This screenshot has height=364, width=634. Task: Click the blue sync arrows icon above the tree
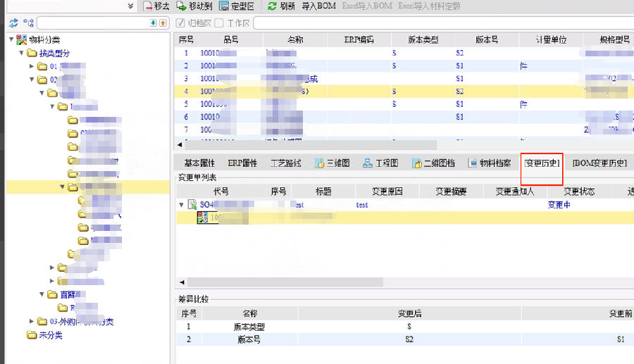click(13, 23)
